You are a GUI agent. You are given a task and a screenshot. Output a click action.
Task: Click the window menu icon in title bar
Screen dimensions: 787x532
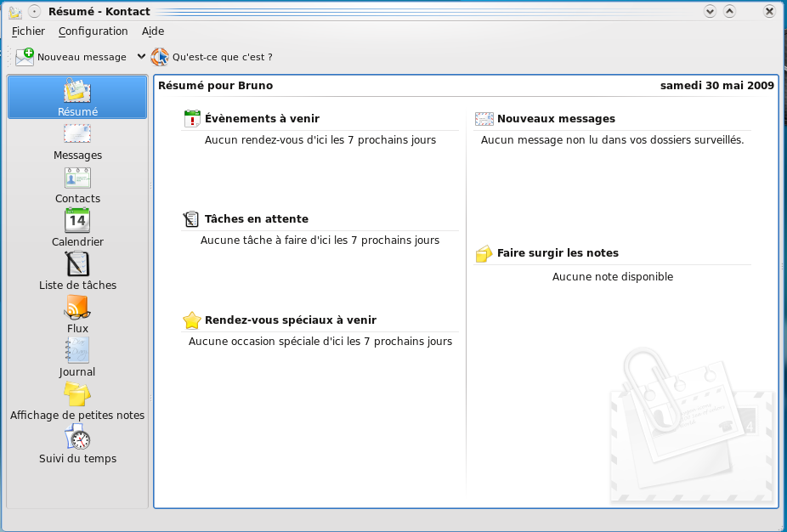[15, 12]
